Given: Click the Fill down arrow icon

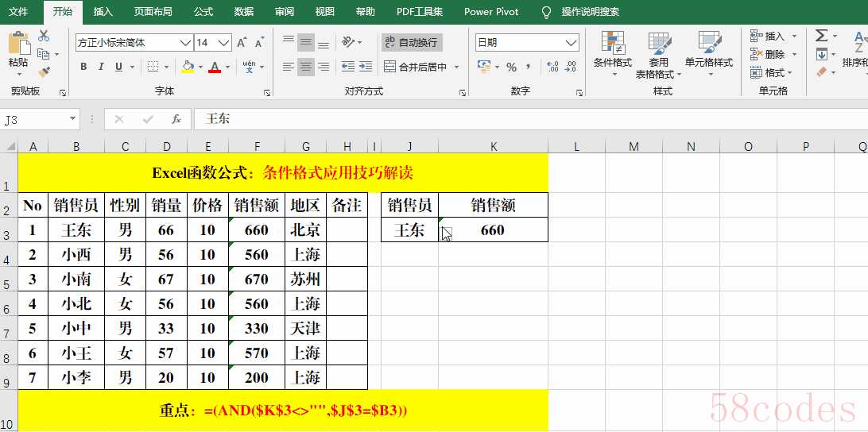Looking at the screenshot, I should point(822,54).
